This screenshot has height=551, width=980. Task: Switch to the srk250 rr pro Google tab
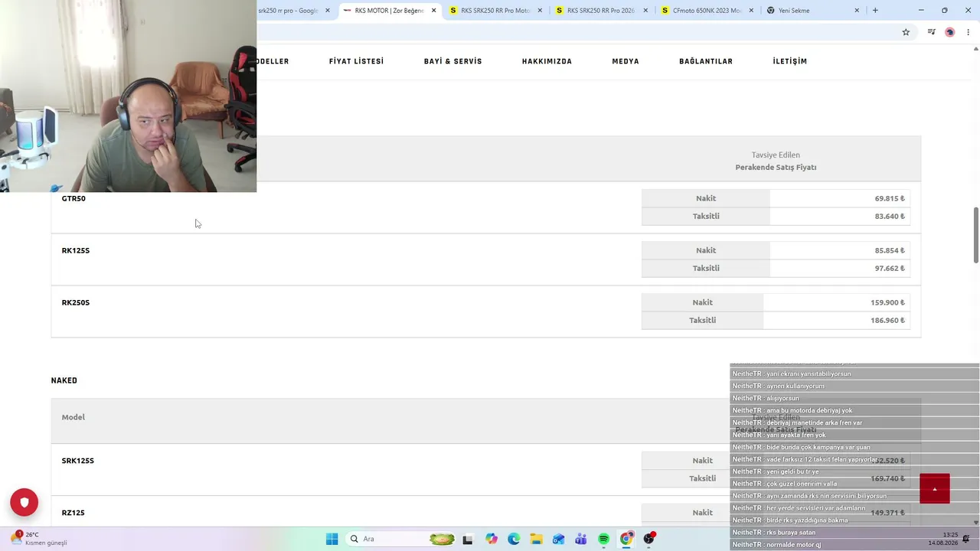tap(288, 11)
